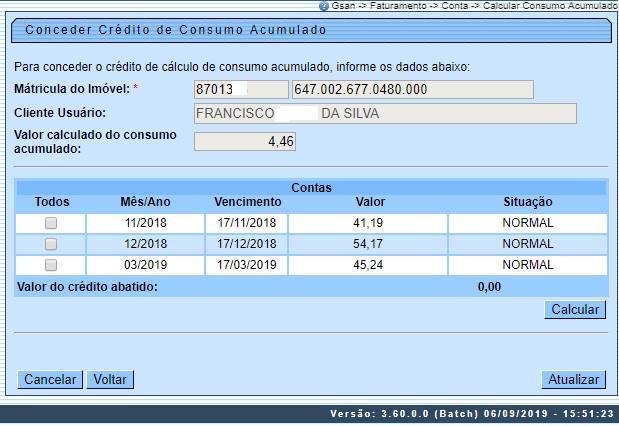The width and height of the screenshot is (619, 426).
Task: Go back using the Voltar button
Action: (109, 380)
